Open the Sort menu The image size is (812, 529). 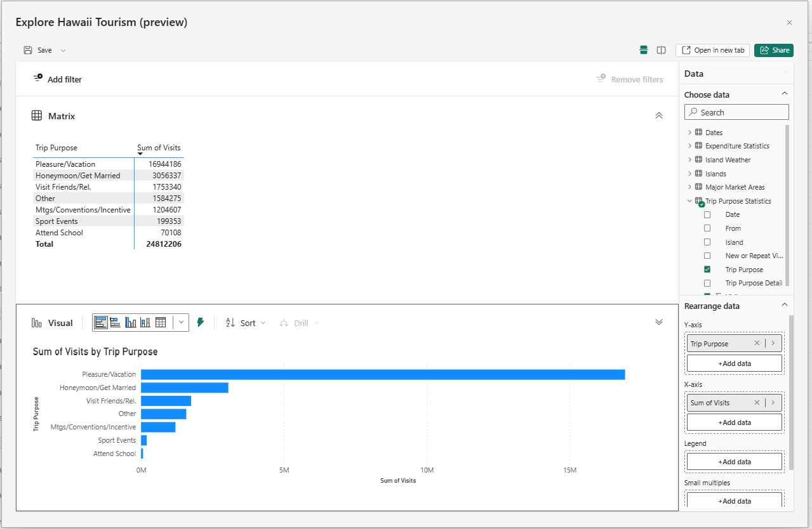[x=246, y=323]
